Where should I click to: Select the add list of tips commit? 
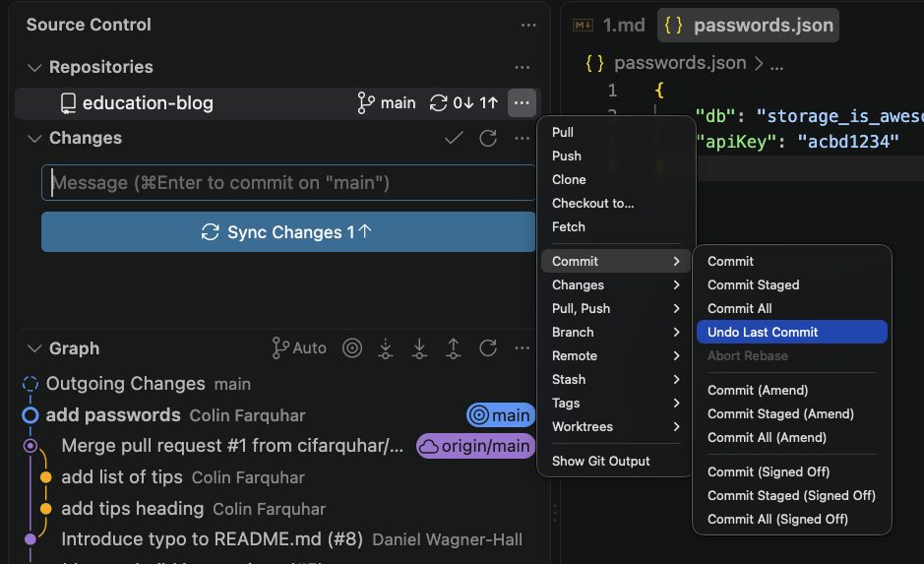(278, 477)
